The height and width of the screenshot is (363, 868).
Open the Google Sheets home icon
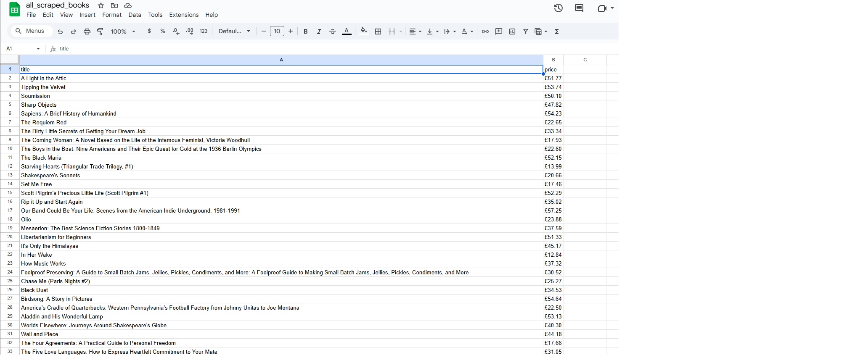point(14,10)
